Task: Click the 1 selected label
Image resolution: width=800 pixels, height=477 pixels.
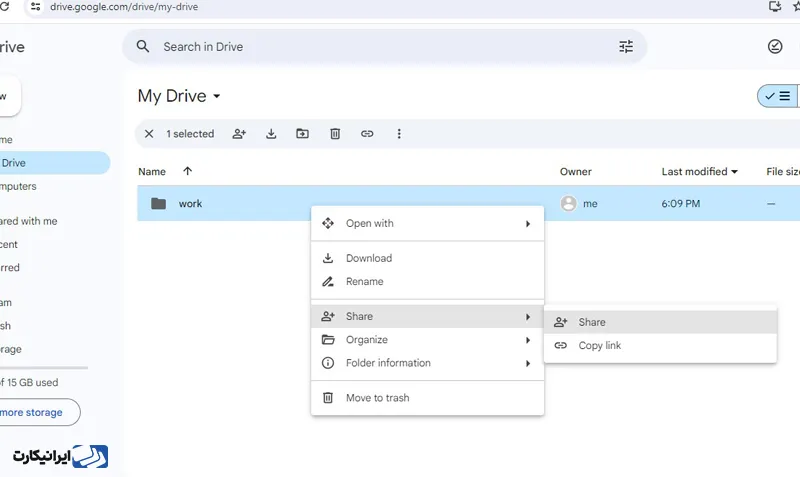Action: point(190,134)
